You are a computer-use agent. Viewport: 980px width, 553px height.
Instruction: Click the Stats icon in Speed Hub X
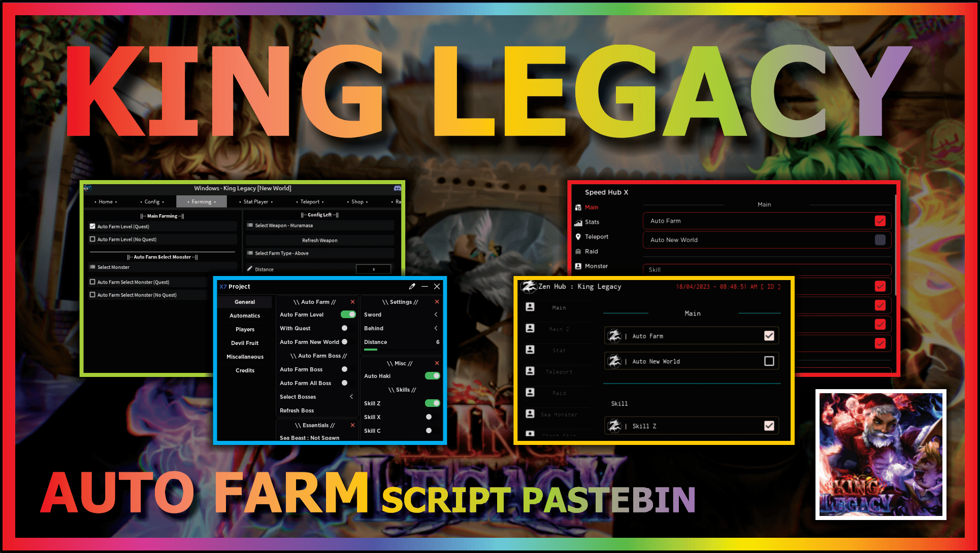(580, 223)
